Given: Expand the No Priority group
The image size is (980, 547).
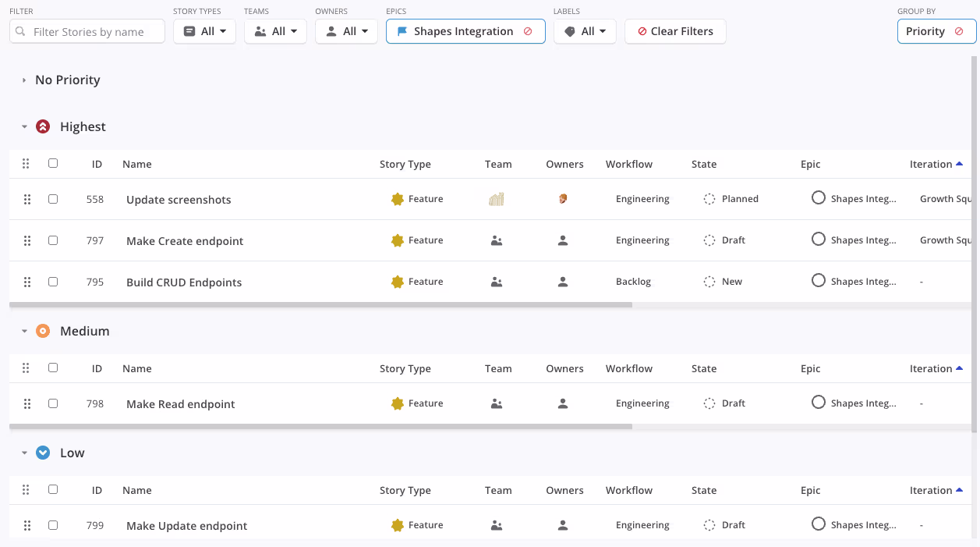Looking at the screenshot, I should pyautogui.click(x=24, y=80).
